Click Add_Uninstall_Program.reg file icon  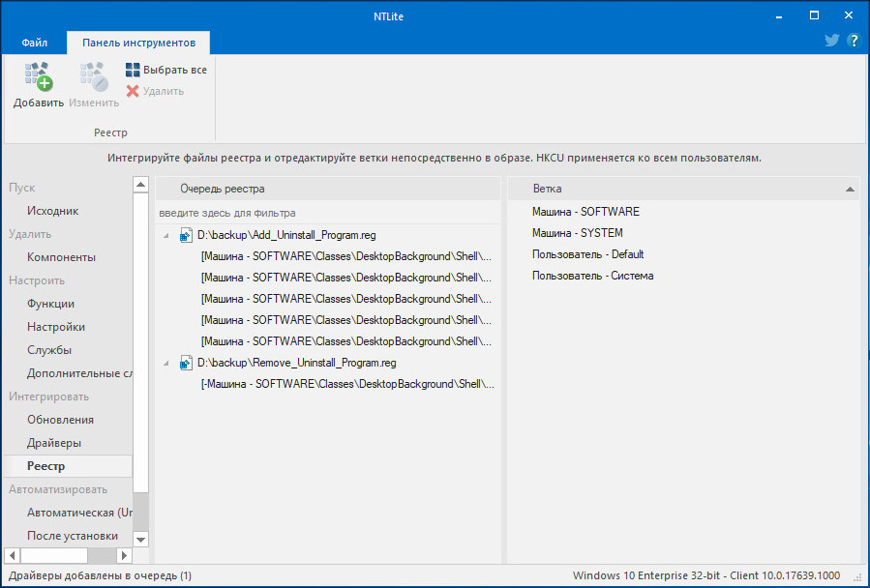[186, 235]
